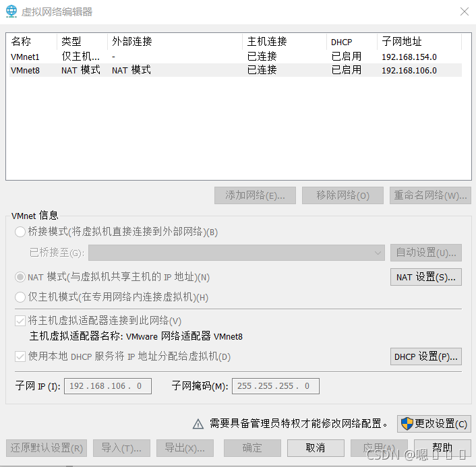Select the 仅主机模式 radio button
The width and height of the screenshot is (476, 467).
[x=20, y=297]
